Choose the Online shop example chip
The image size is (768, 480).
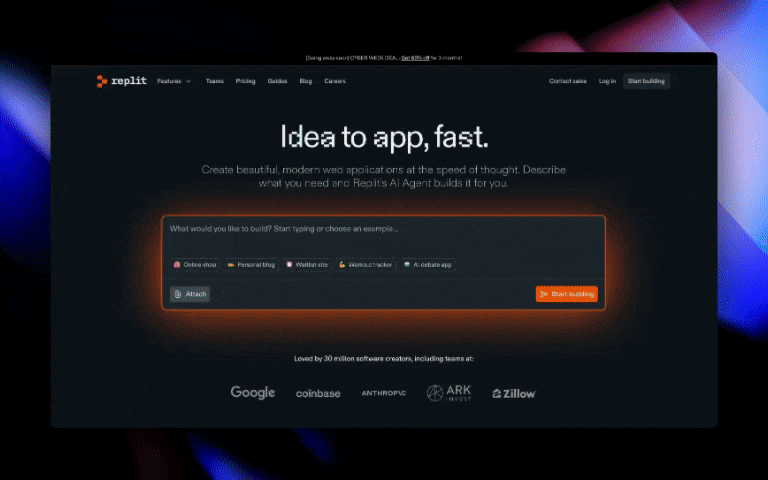point(195,264)
